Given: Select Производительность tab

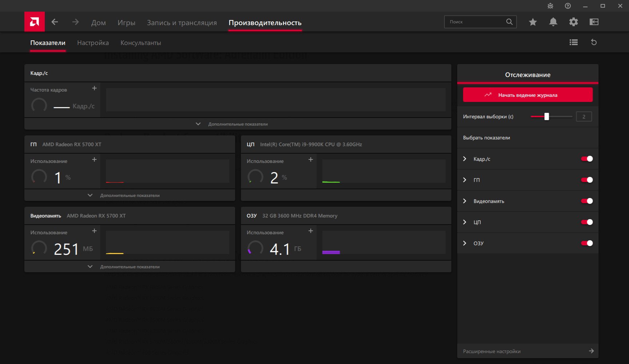Looking at the screenshot, I should (265, 23).
